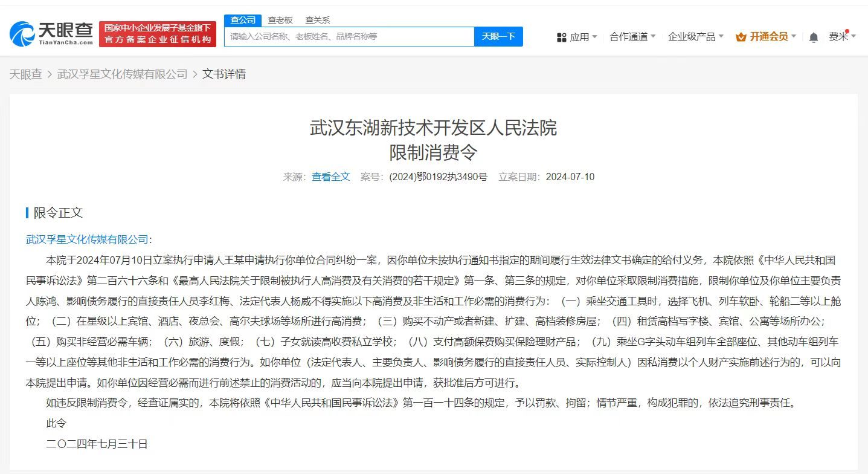Expand the 企业级产品 dropdown

(695, 37)
